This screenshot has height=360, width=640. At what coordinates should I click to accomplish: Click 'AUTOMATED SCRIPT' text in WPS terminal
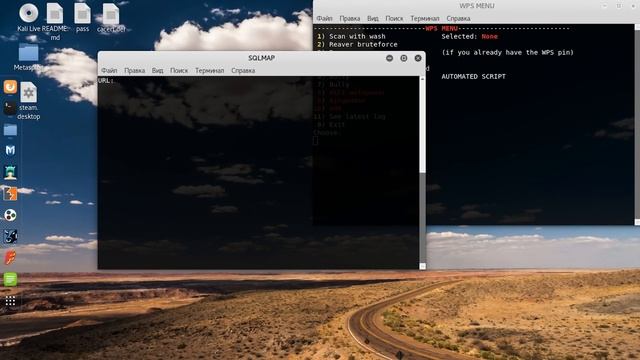[x=473, y=76]
